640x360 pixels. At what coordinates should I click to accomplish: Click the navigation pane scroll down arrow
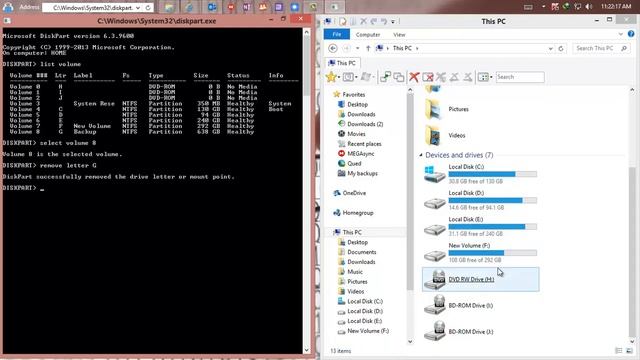[410, 341]
